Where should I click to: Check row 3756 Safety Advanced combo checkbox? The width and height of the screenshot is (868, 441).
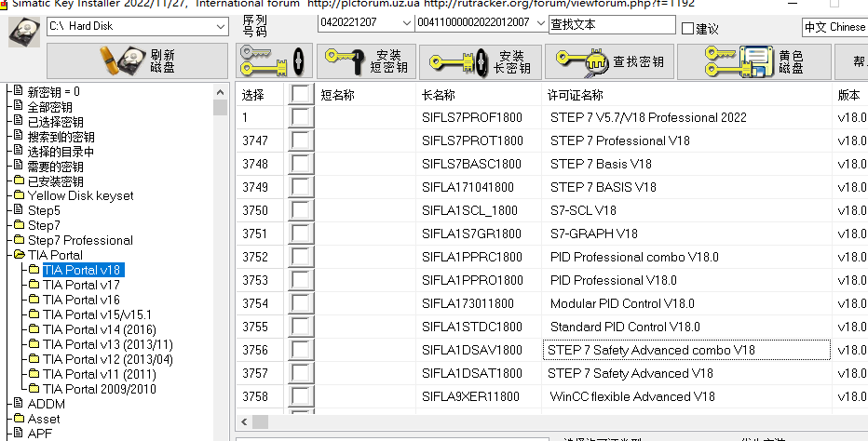tap(301, 350)
